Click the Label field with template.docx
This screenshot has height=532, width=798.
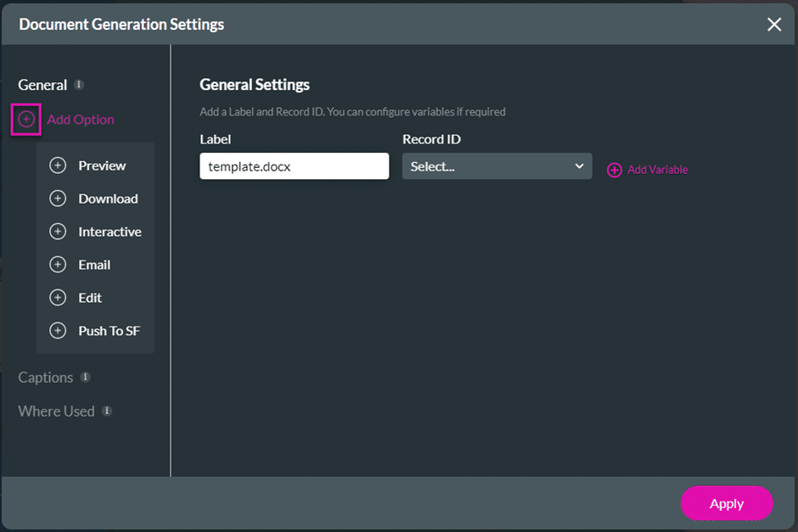click(x=295, y=166)
